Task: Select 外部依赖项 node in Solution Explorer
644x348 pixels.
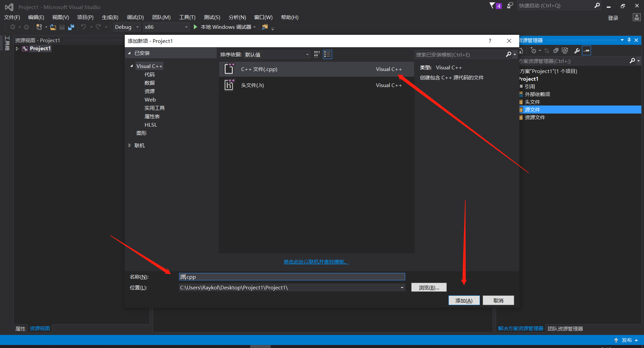Action: [537, 94]
